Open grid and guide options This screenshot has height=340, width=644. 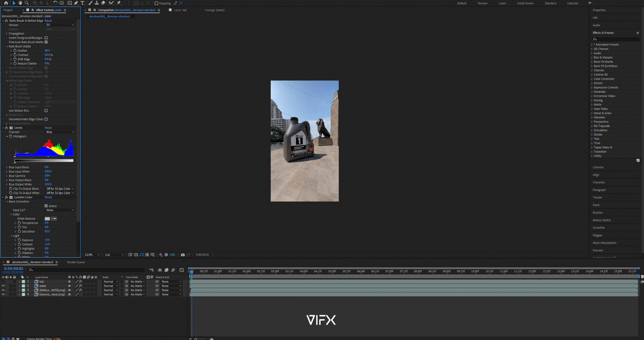click(153, 255)
